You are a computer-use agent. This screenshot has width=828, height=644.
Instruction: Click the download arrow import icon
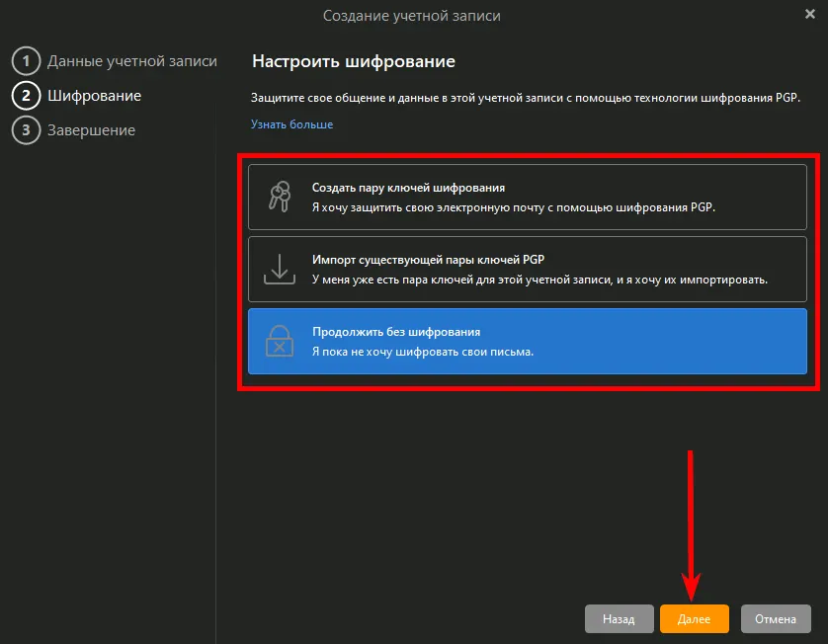(x=280, y=269)
